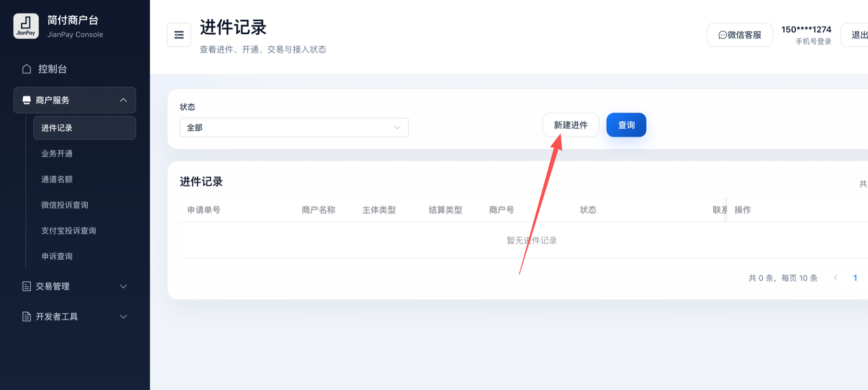Contact 微信客服 support button
The image size is (868, 390).
740,35
